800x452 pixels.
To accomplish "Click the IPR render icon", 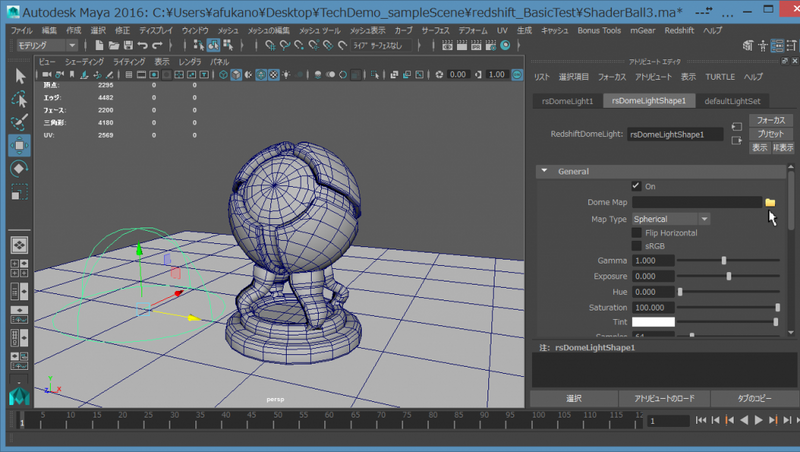I will [476, 45].
